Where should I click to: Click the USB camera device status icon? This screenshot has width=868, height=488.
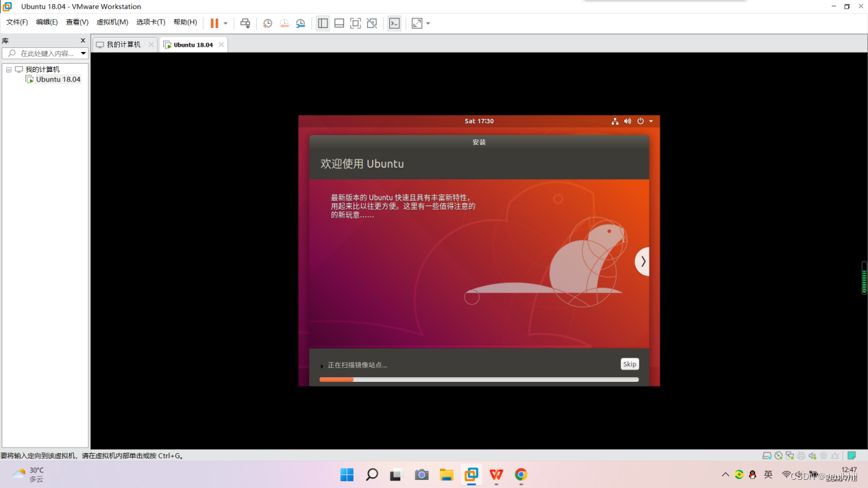coord(823,456)
